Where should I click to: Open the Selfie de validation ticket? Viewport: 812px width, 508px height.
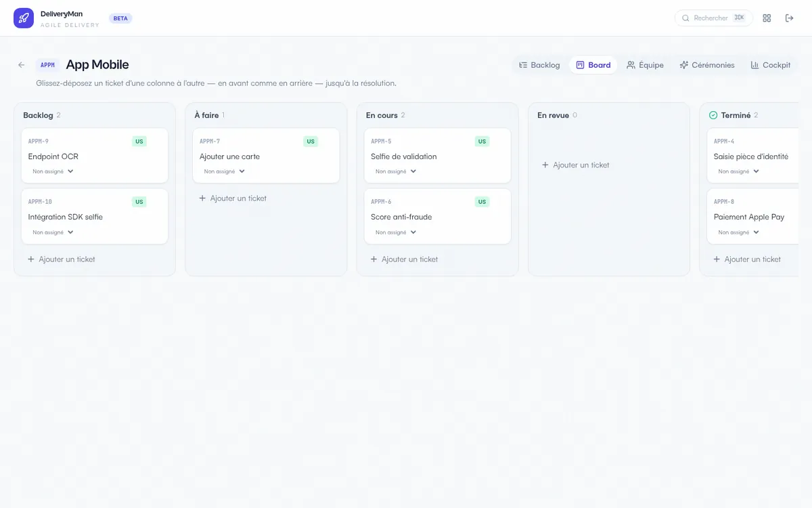pyautogui.click(x=438, y=156)
